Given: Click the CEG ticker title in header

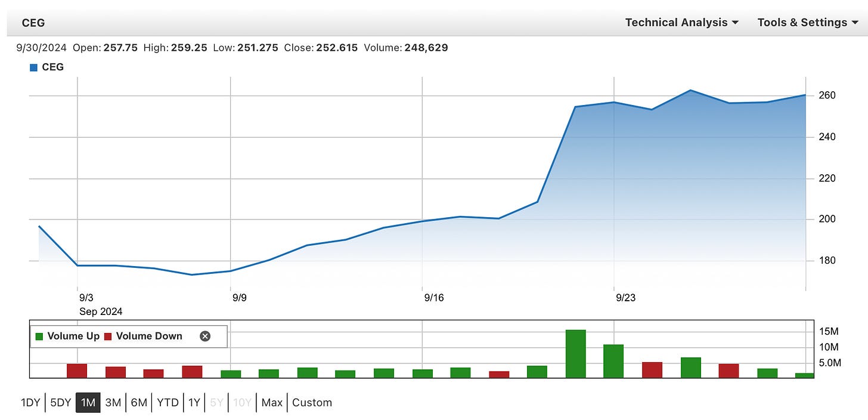Looking at the screenshot, I should coord(33,23).
